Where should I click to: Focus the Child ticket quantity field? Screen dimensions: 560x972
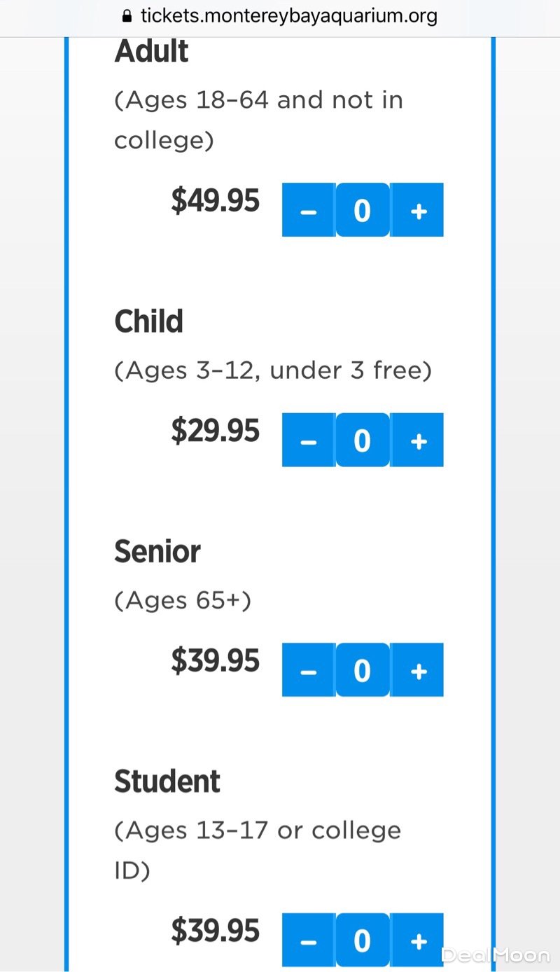pos(362,440)
